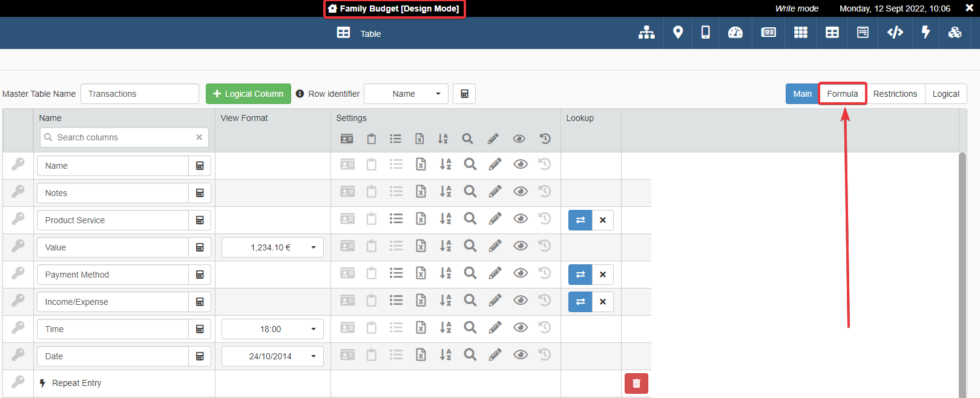Expand Value view format 1,234.10 € dropdown

click(272, 247)
